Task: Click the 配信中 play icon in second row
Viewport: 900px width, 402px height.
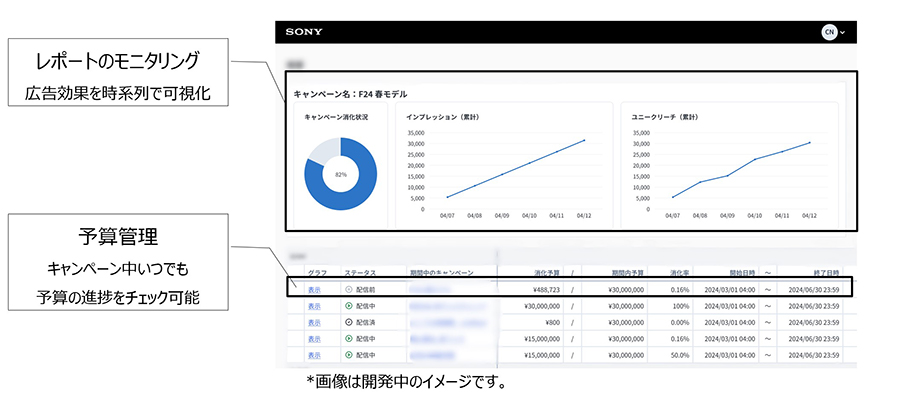Action: click(x=348, y=306)
